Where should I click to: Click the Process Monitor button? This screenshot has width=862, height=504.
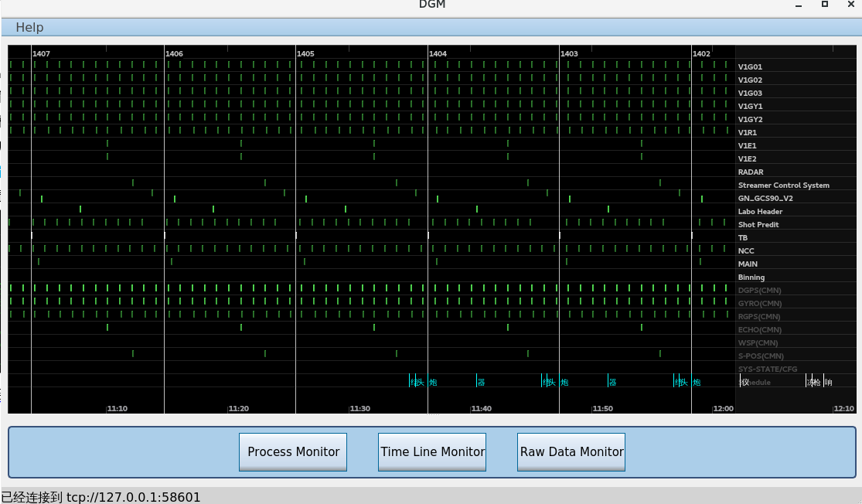coord(293,452)
